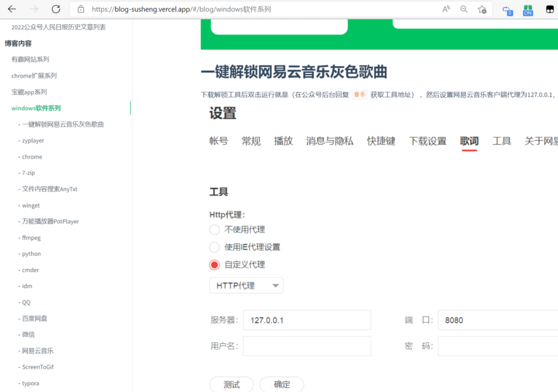Click the lock site info icon
558x392 pixels.
pos(81,9)
